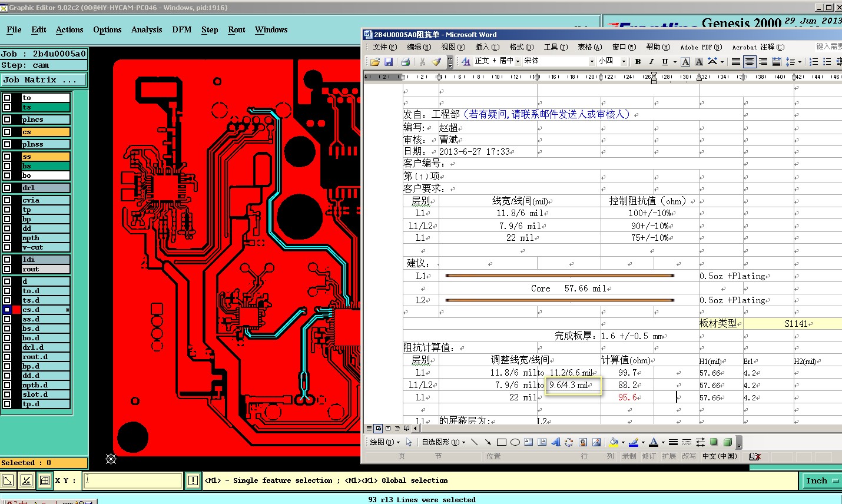Select the Oval drawing tool

coord(515,442)
